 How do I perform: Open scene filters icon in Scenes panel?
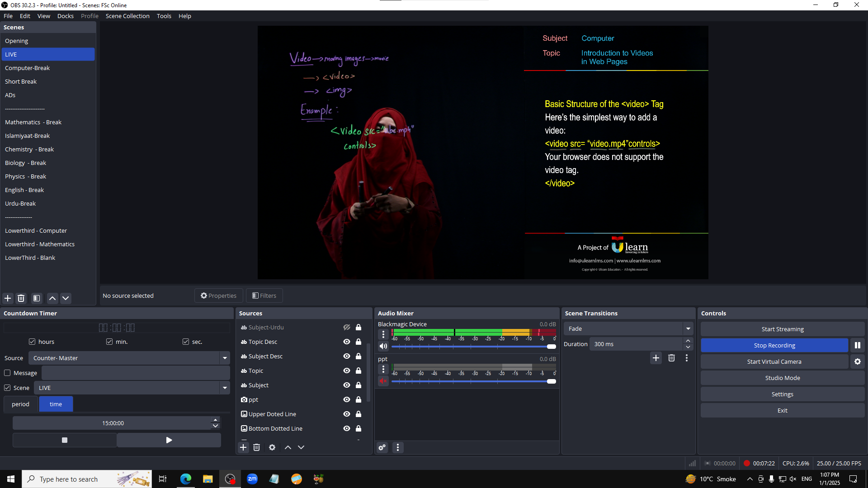click(x=37, y=298)
